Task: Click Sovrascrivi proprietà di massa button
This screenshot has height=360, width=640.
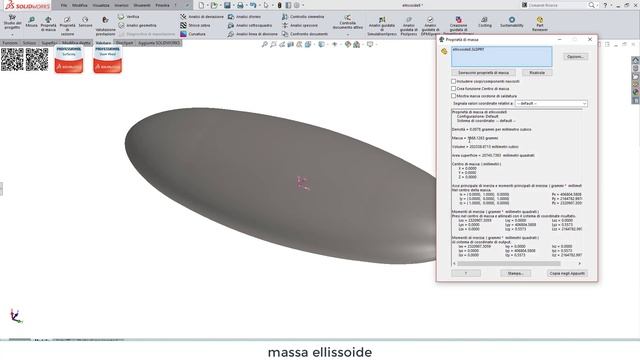Action: [483, 73]
